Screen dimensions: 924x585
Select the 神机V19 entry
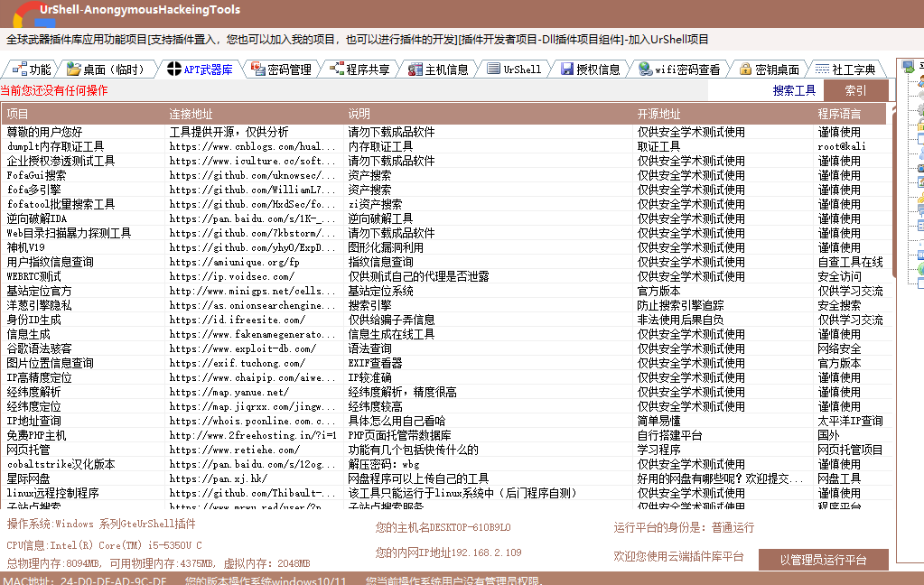(x=446, y=247)
